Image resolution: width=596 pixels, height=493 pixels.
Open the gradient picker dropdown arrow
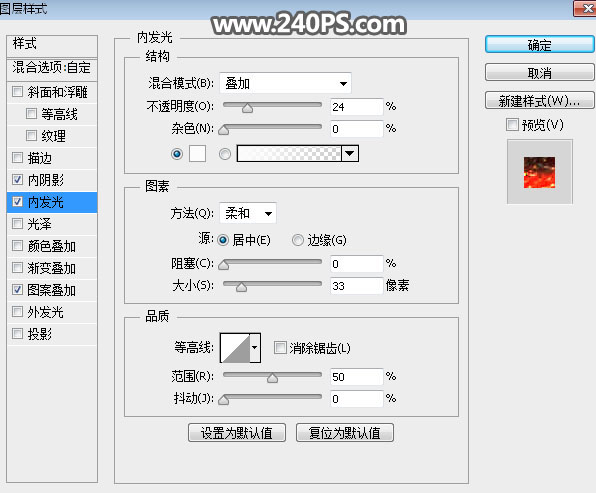coord(350,154)
